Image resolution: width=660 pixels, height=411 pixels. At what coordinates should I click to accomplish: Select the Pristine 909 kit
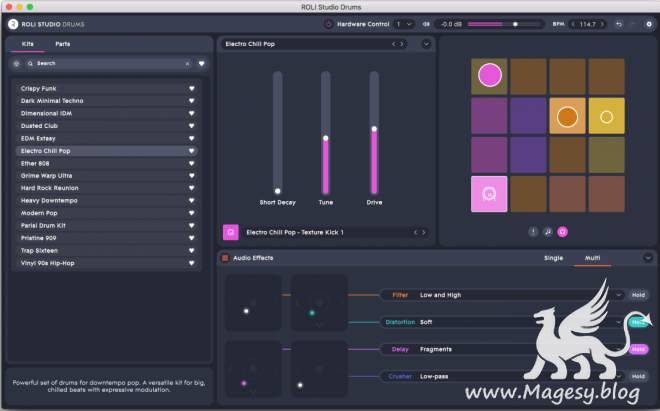click(x=107, y=238)
